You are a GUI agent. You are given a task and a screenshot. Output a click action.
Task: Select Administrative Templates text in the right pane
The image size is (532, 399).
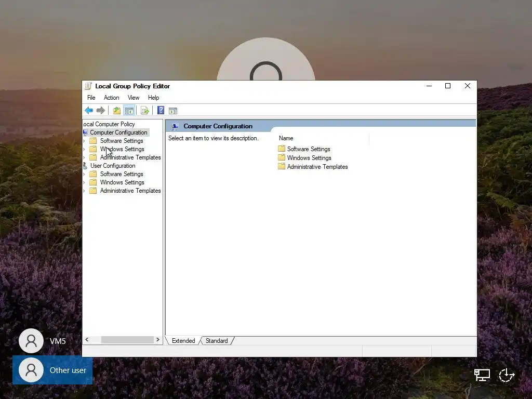point(317,167)
